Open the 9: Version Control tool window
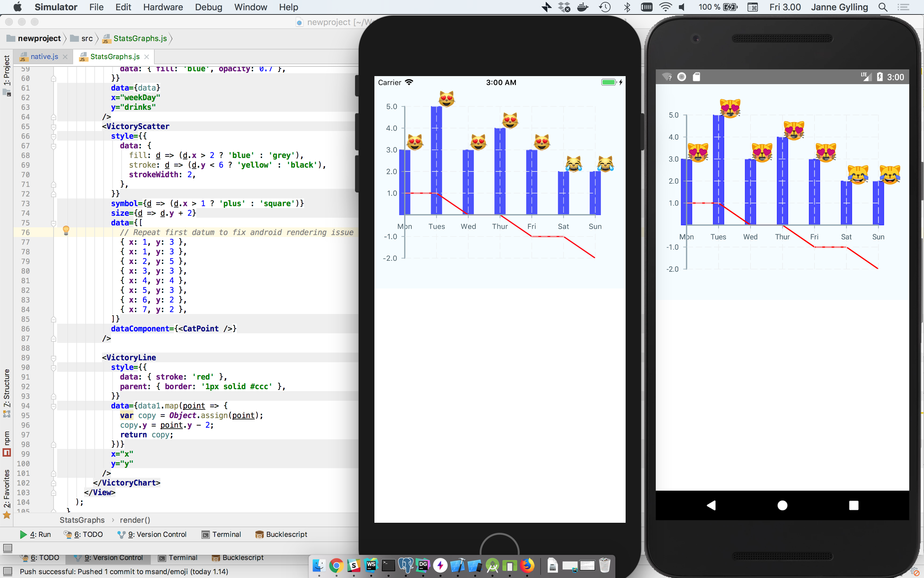Image resolution: width=924 pixels, height=578 pixels. tap(152, 534)
